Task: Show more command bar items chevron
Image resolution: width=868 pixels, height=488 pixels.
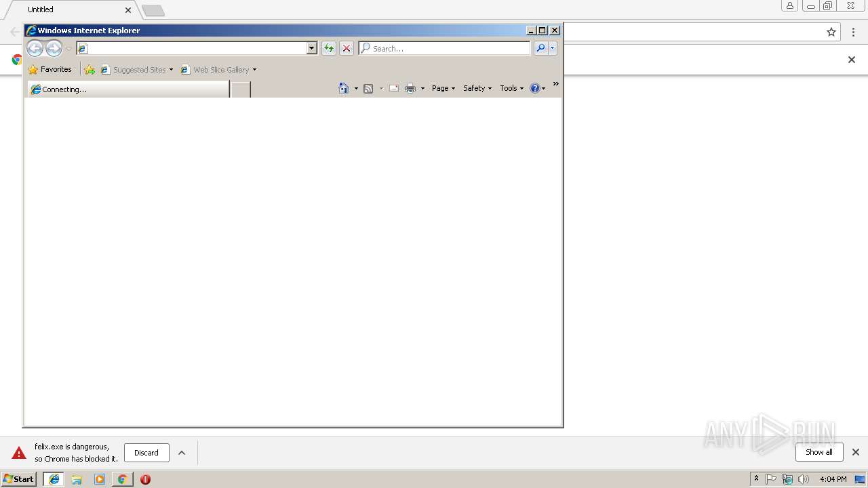Action: pos(555,84)
